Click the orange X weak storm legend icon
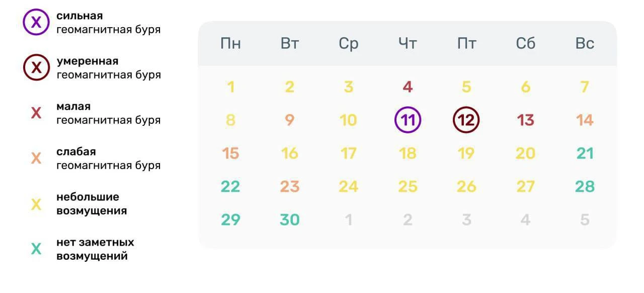Viewport: 644px width, 293px height. 36,159
